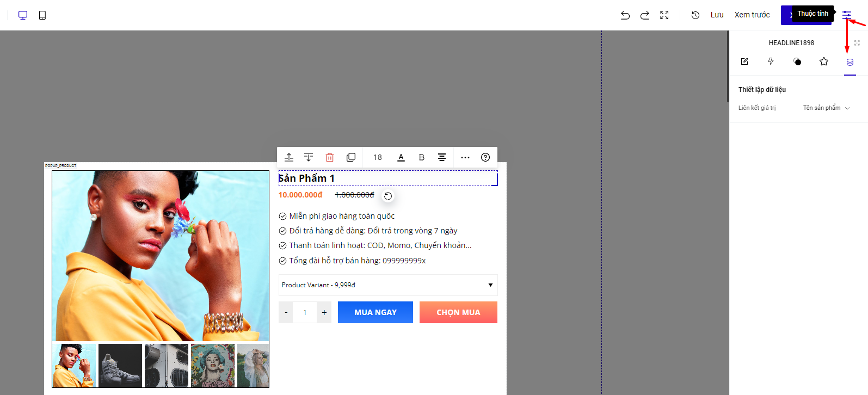Open the Tên sản phẩm dropdown
This screenshot has width=868, height=395.
click(826, 108)
